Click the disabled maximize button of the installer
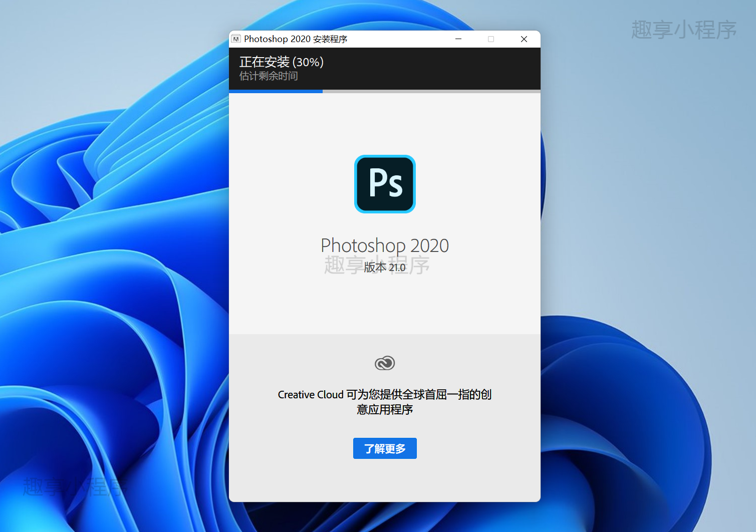Screen dimensions: 756x532 pos(491,39)
